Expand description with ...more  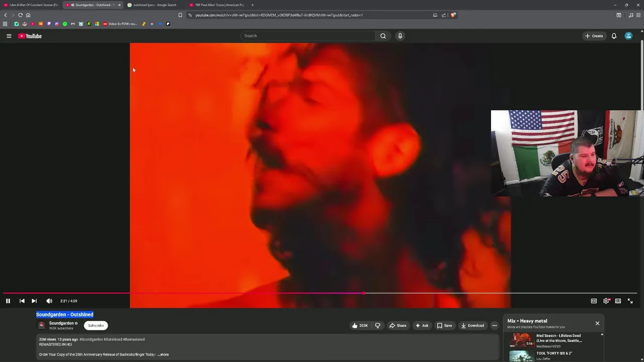[x=163, y=354]
